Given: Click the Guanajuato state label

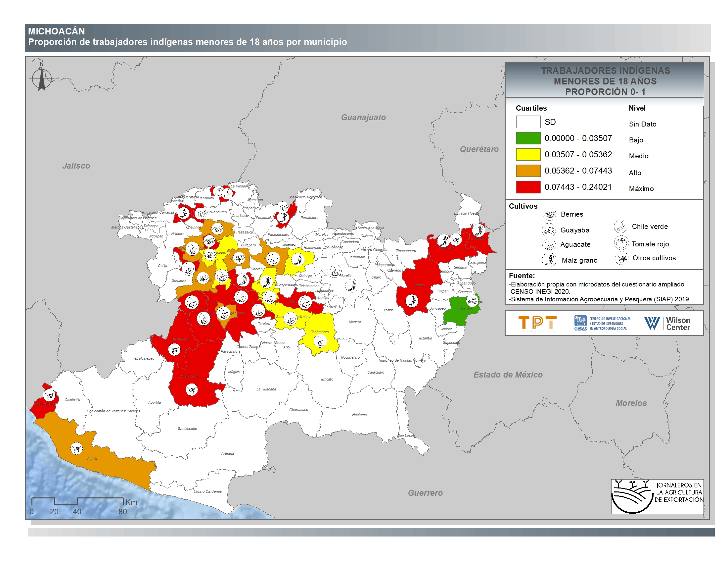Looking at the screenshot, I should pos(363,118).
